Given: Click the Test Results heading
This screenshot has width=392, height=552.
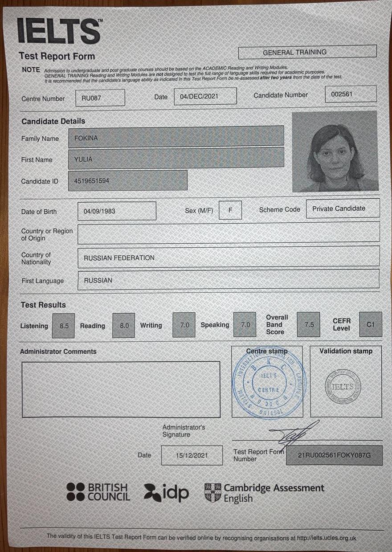Looking at the screenshot, I should point(43,305).
